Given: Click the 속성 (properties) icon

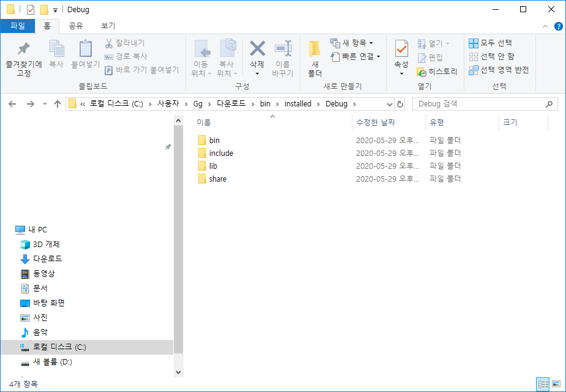Looking at the screenshot, I should pos(401,49).
